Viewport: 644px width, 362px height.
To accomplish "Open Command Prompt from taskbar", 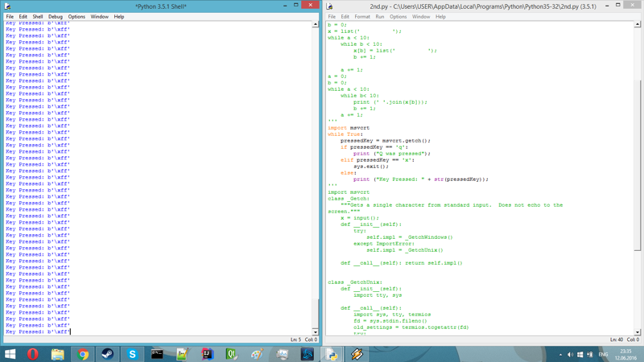I will [157, 354].
